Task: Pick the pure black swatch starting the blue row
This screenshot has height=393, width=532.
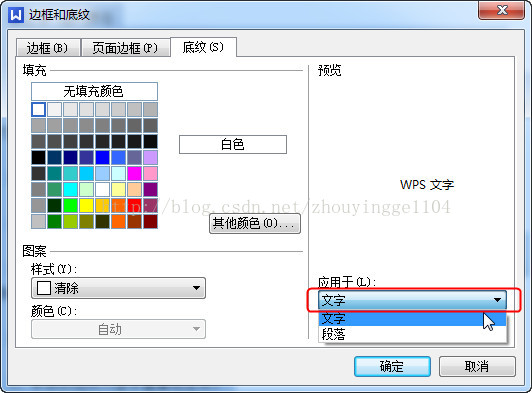Action: [x=38, y=157]
